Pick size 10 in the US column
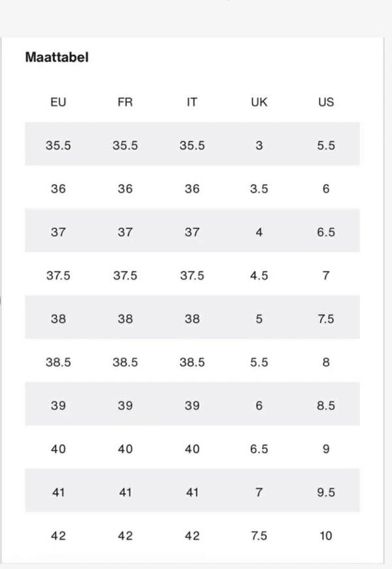This screenshot has height=569, width=392. click(x=325, y=536)
